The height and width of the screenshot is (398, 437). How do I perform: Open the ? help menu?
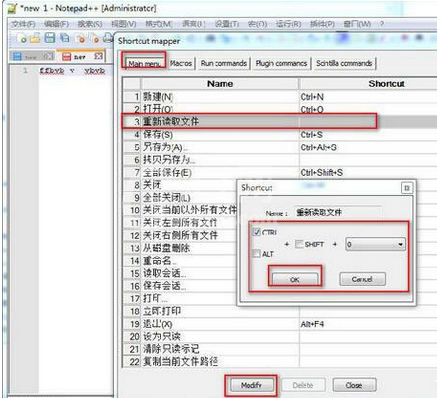coord(382,24)
